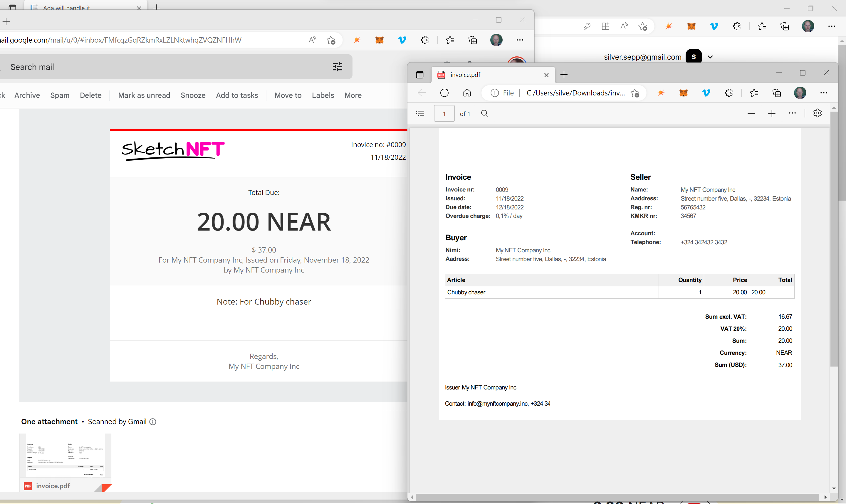The image size is (846, 504).
Task: Expand silver.sepp@gmail.com account dropdown arrow
Action: 710,57
